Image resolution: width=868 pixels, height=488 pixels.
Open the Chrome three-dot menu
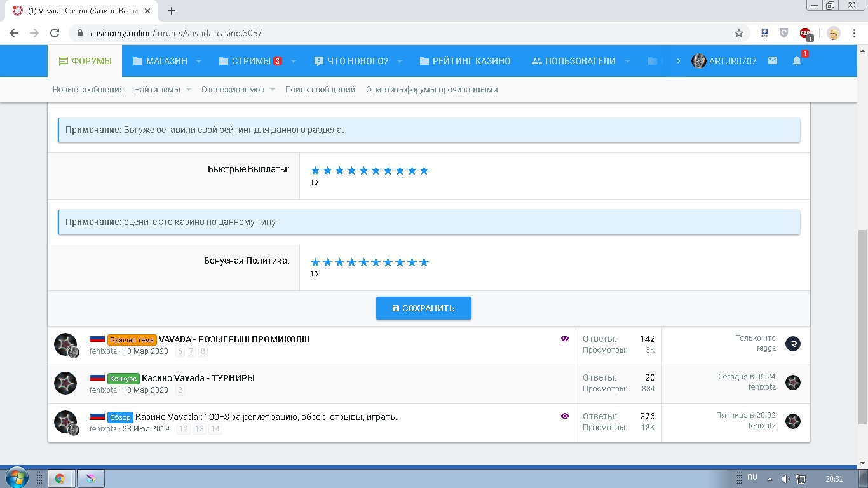coord(855,33)
